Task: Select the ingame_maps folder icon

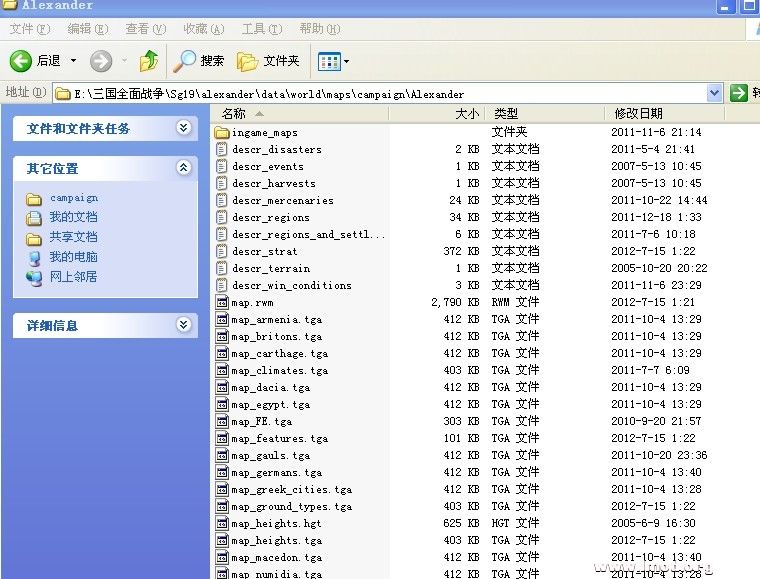Action: coord(223,133)
